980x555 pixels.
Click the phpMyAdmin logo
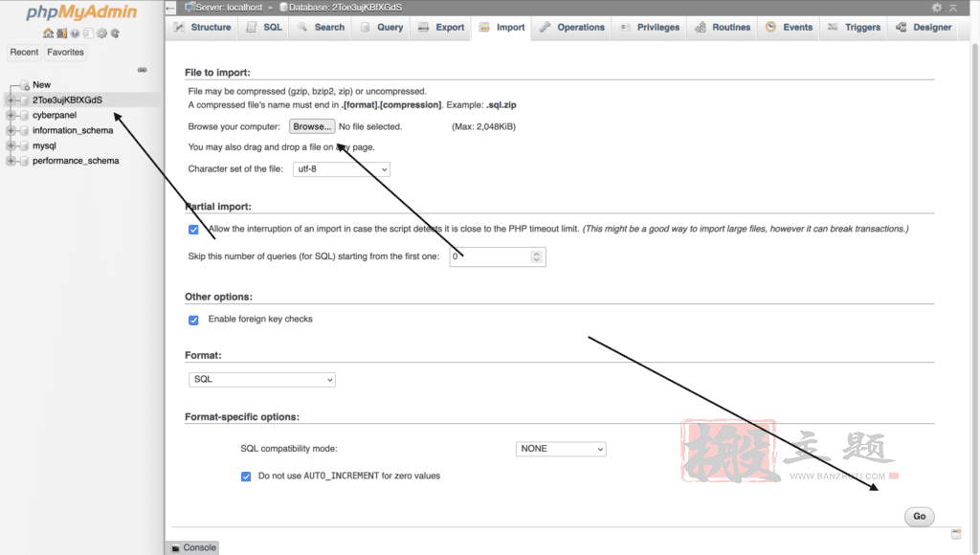81,12
